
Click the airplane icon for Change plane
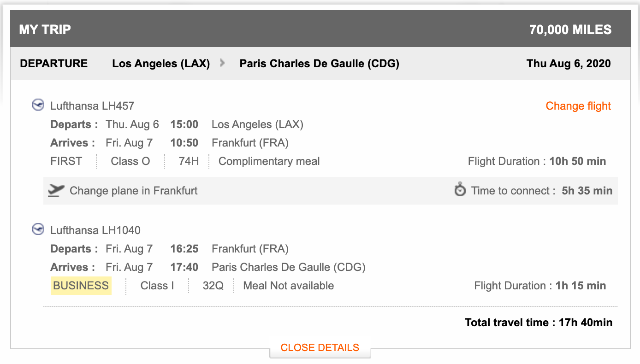coord(56,190)
